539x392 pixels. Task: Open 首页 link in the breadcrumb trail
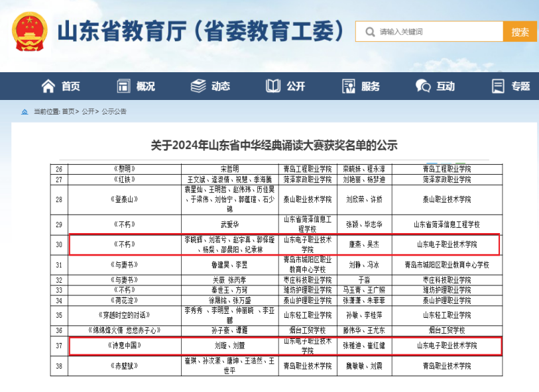click(x=68, y=111)
